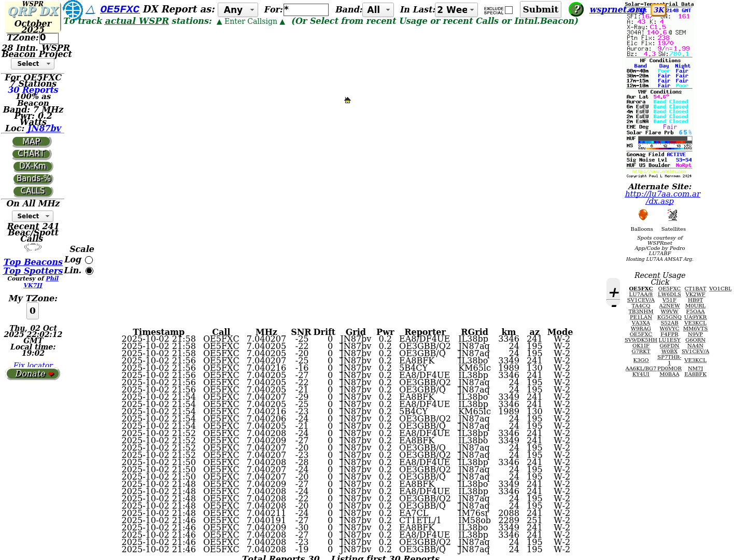
Task: Switch to the DX-Km view
Action: pyautogui.click(x=33, y=166)
